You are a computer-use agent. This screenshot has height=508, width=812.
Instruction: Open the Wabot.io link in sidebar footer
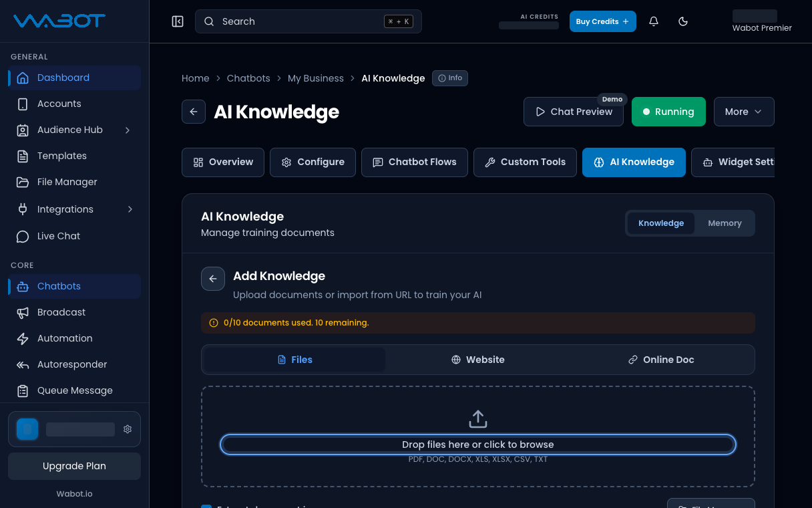click(x=74, y=494)
